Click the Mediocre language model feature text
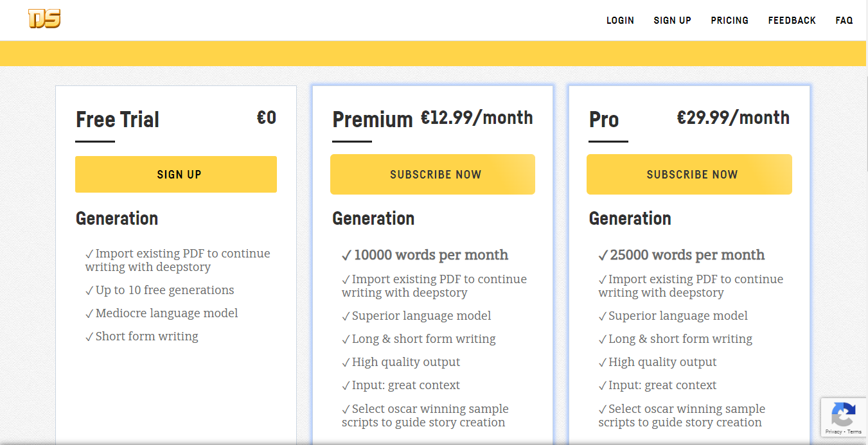Viewport: 868px width, 445px height. pyautogui.click(x=166, y=313)
